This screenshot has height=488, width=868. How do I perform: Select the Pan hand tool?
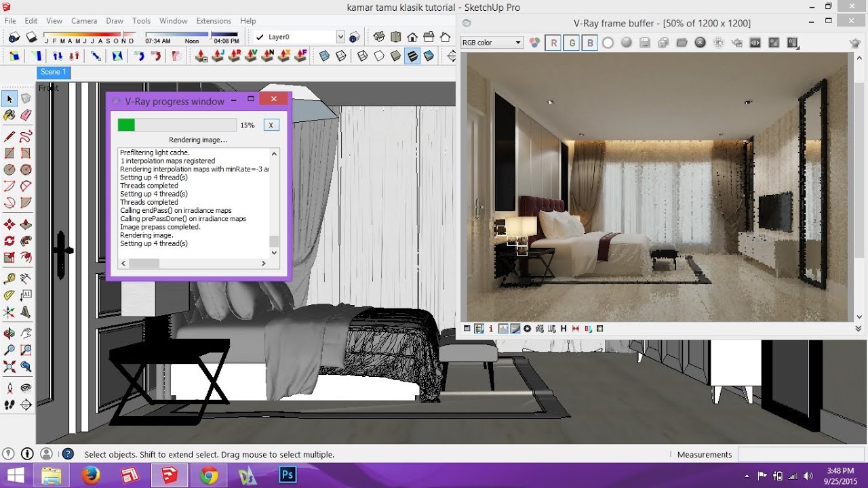click(x=26, y=333)
